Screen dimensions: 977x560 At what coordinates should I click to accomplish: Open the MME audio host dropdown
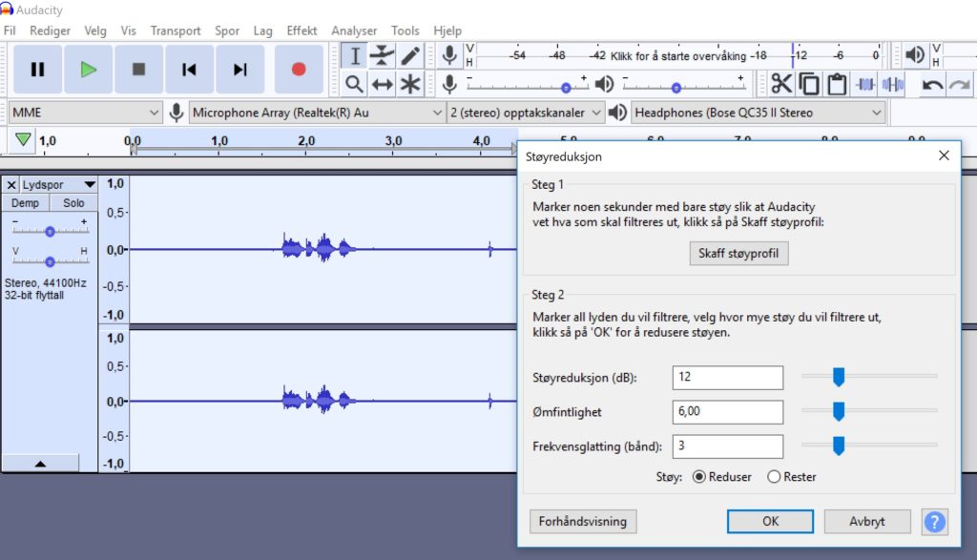[85, 113]
